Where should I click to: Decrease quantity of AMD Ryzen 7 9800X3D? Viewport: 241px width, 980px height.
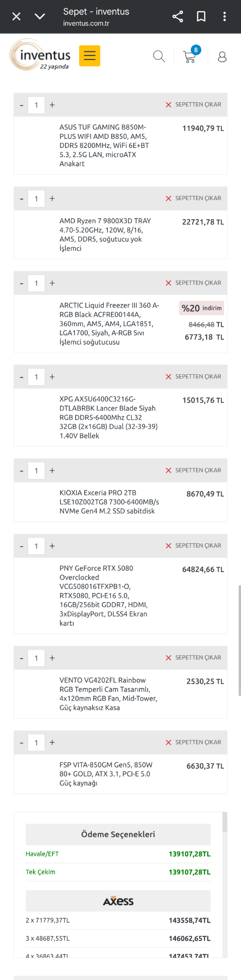point(21,199)
